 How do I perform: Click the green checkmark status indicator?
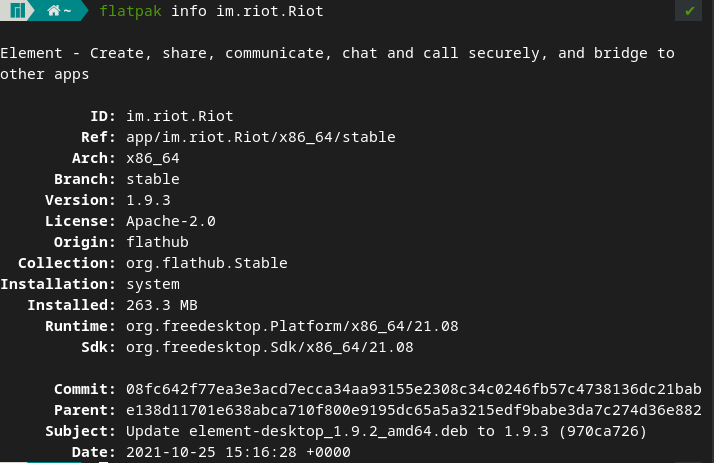click(690, 11)
